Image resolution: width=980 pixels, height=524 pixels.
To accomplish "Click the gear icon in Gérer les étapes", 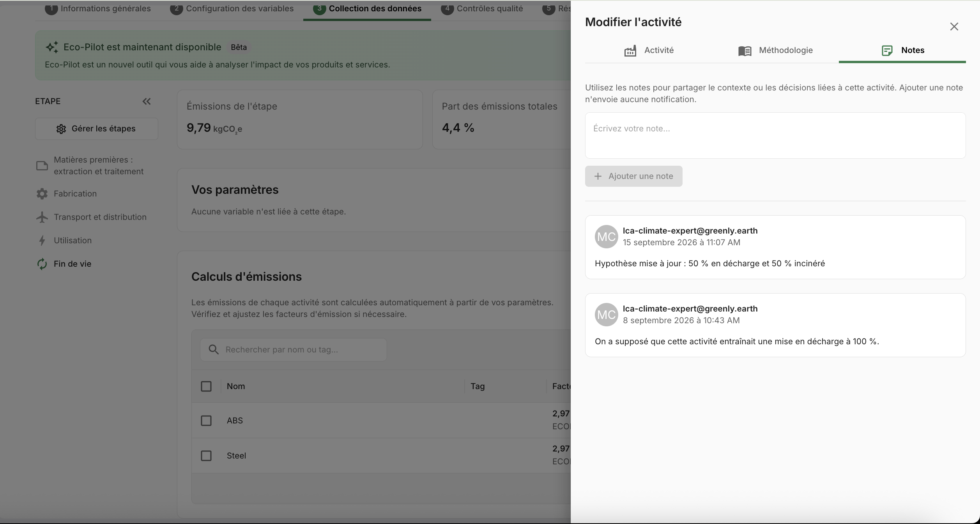I will 61,129.
